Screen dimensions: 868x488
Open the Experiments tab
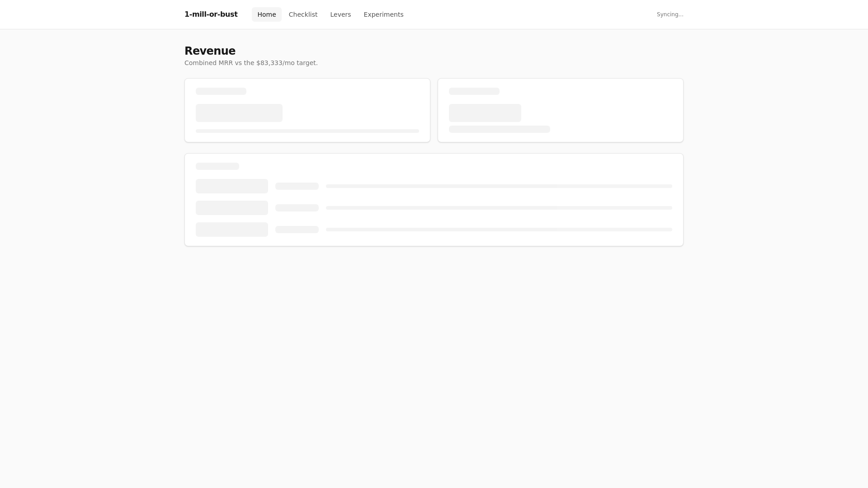pyautogui.click(x=383, y=14)
